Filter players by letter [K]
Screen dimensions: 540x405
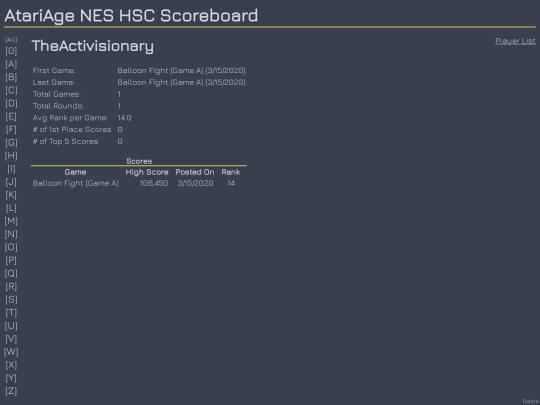11,195
